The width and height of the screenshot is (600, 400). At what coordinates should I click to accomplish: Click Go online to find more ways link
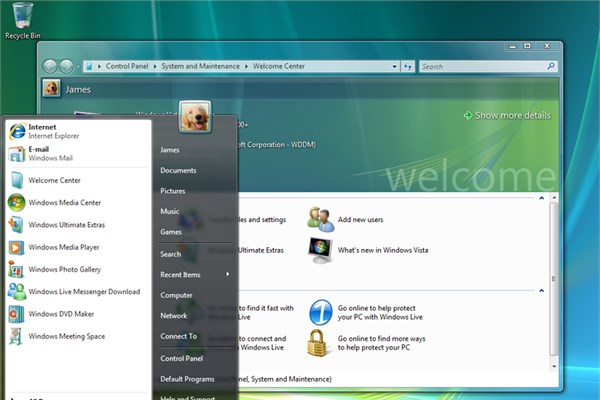382,343
